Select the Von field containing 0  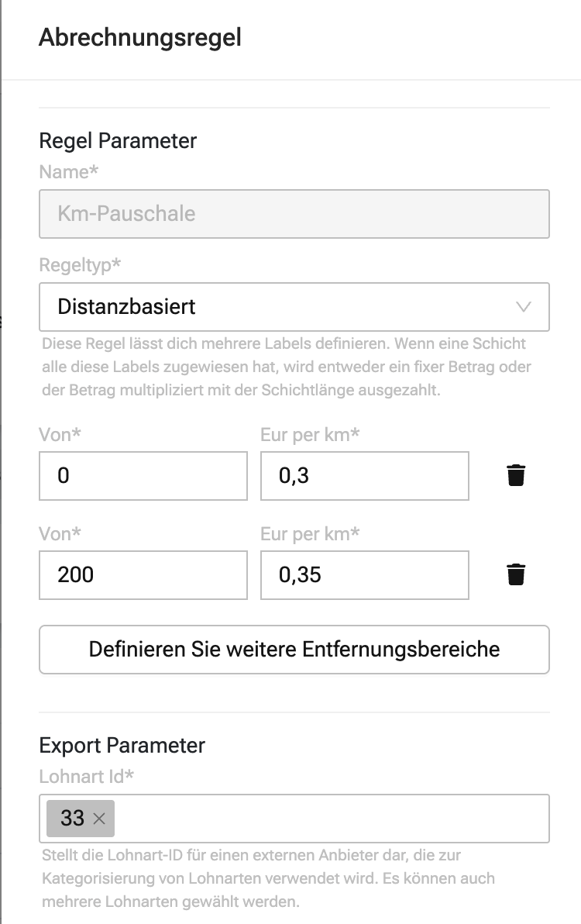click(143, 476)
